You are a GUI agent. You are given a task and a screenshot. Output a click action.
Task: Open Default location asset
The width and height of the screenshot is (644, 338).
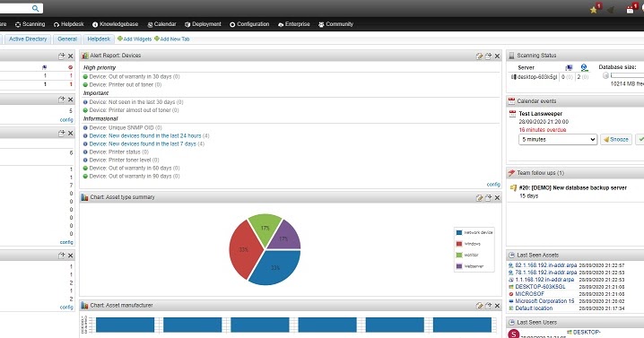[534, 308]
